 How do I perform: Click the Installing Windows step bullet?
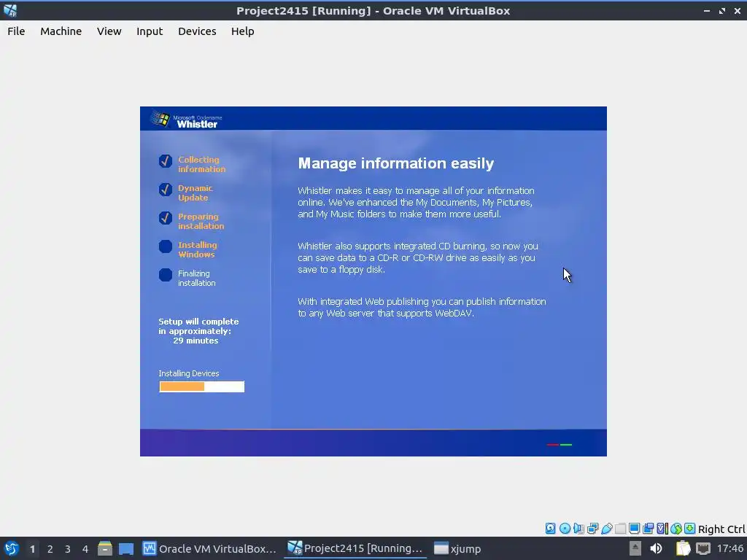(x=166, y=246)
